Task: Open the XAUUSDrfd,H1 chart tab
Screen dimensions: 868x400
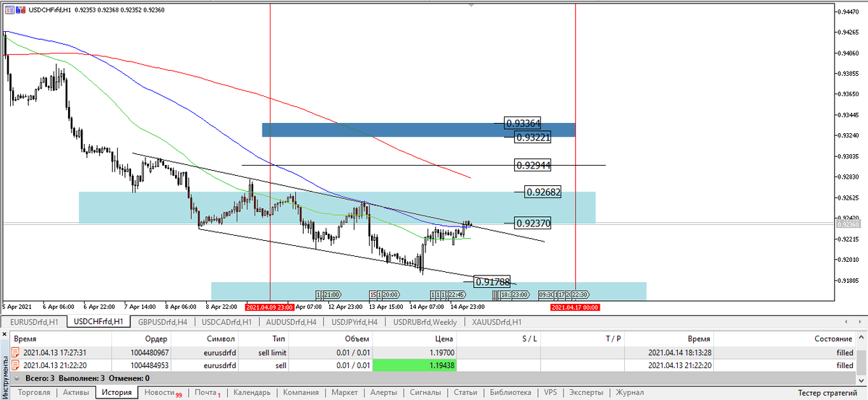Action: click(x=496, y=322)
